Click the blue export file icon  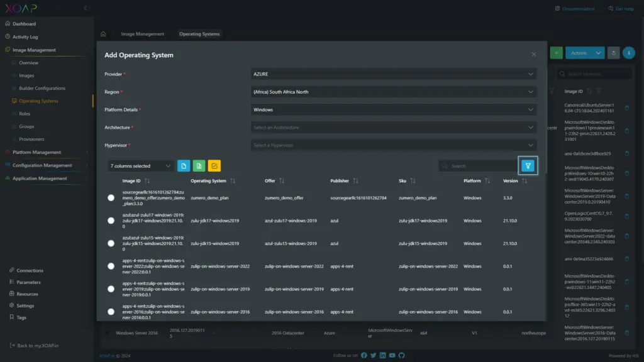[x=184, y=166]
